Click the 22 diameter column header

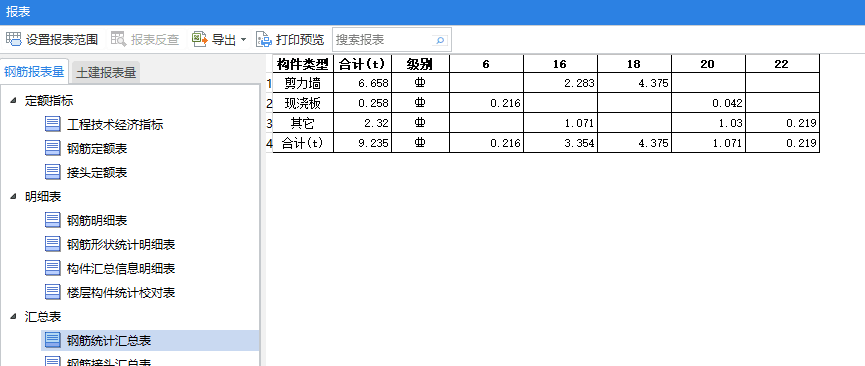(782, 64)
